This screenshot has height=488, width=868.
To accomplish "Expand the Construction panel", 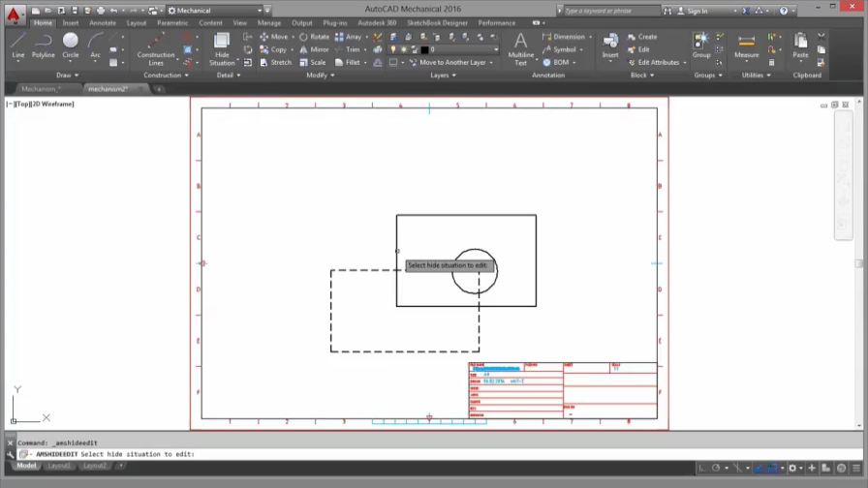I will [166, 76].
